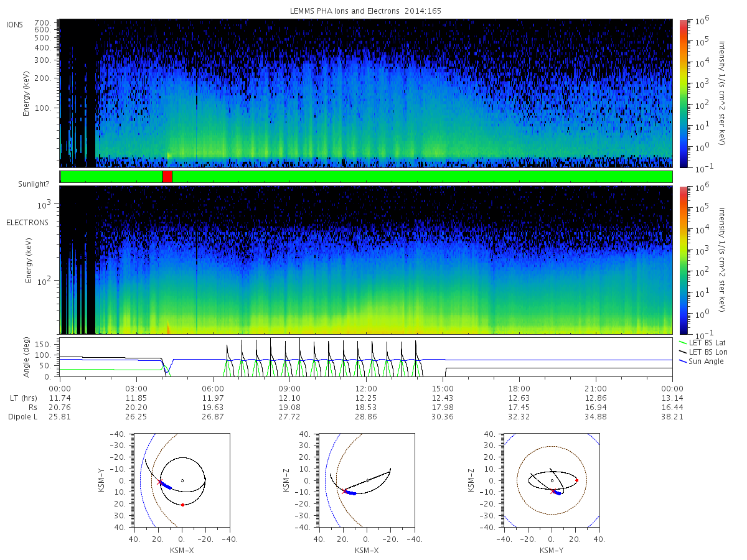Click the "LT (hrs)" row label
The height and width of the screenshot is (560, 747).
24,398
